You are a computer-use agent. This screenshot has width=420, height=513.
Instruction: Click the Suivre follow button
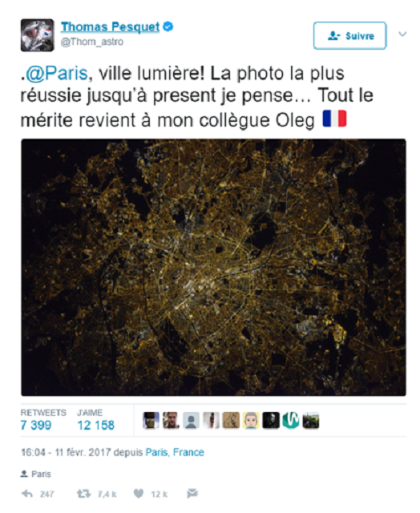tap(350, 35)
